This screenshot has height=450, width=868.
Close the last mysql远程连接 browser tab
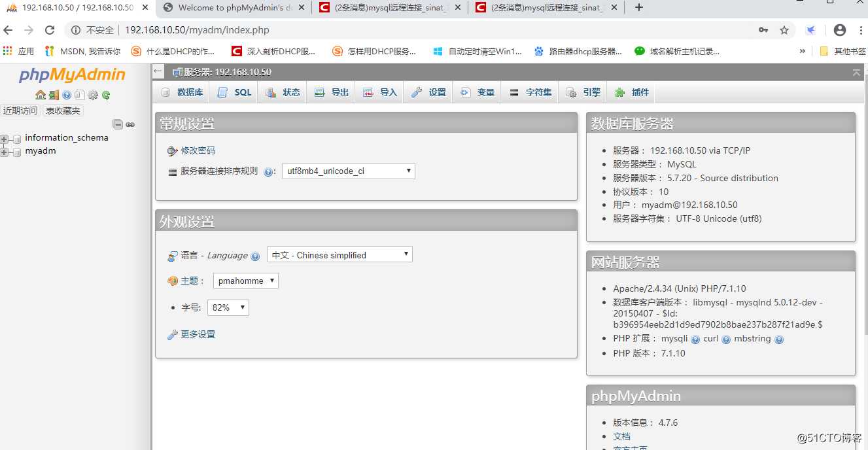[x=614, y=8]
